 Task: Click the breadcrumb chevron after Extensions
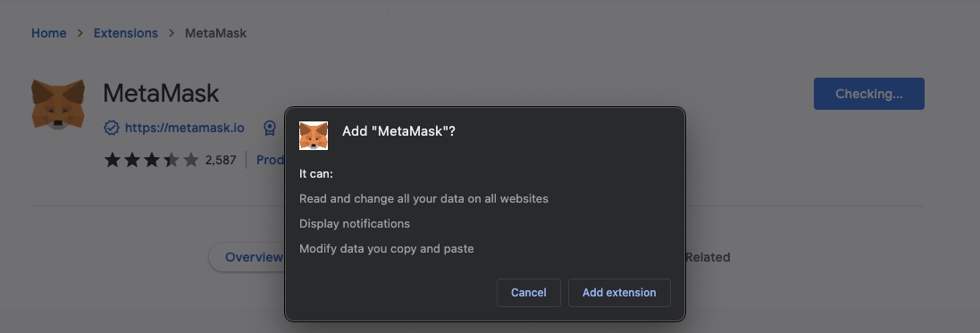click(x=172, y=33)
